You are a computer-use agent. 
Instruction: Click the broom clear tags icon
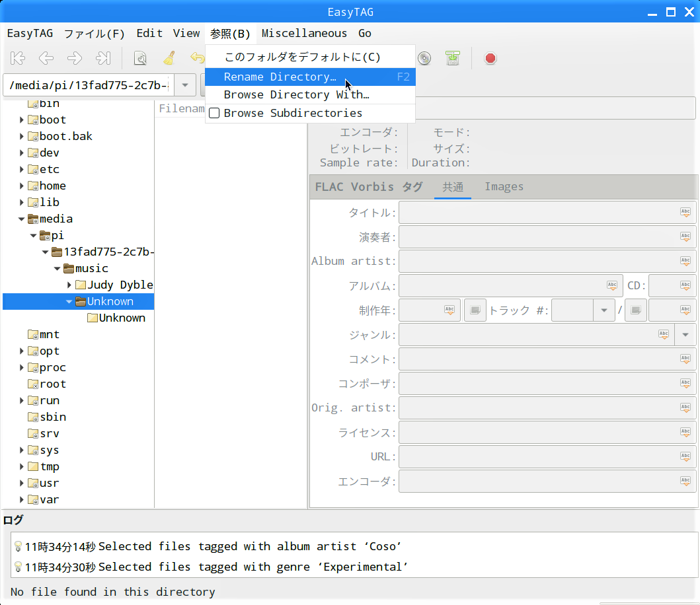click(169, 58)
